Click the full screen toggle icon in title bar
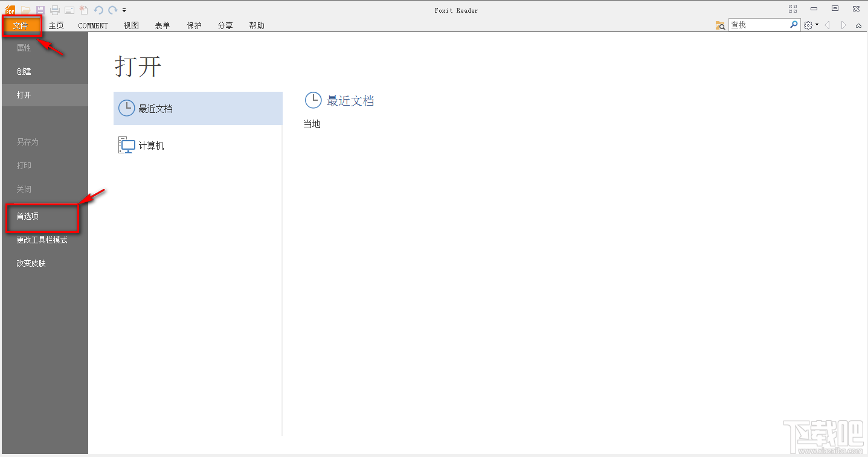 coord(792,8)
